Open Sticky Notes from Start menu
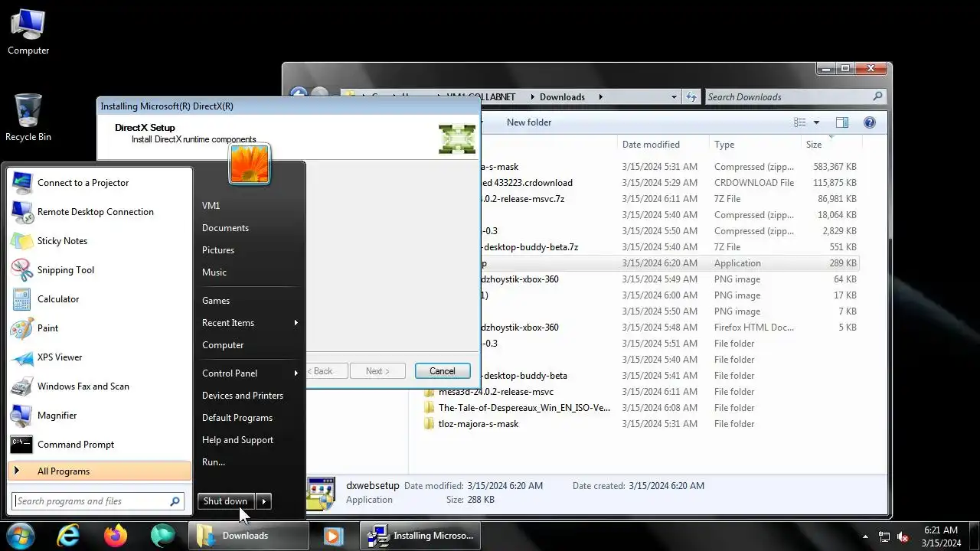The width and height of the screenshot is (980, 551). (x=100, y=241)
